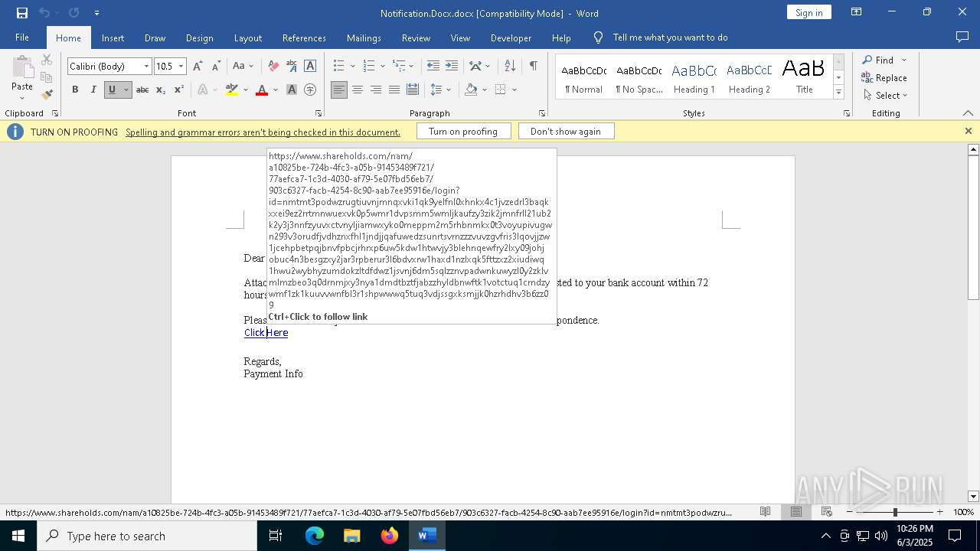Switch to the Developer tab

[511, 37]
